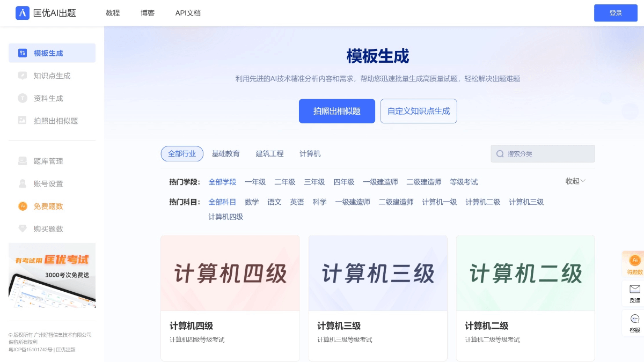Click the blue 拍照出相似题 button

[x=337, y=111]
